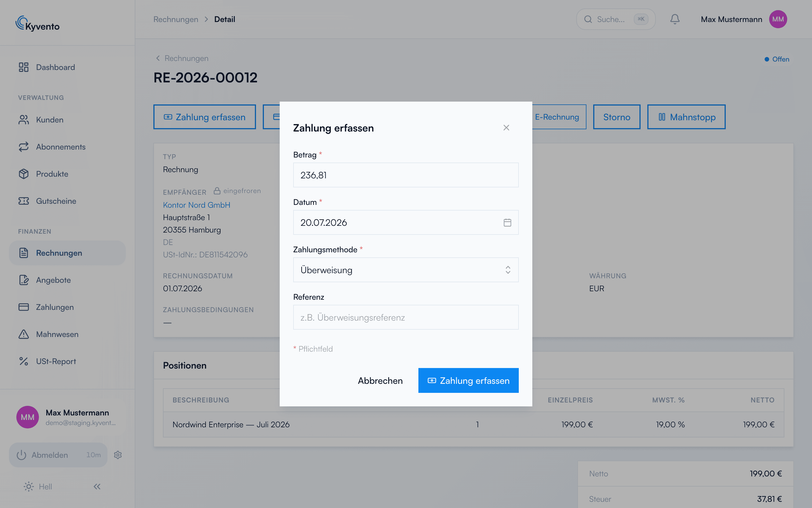Click the Steuer value 37,81 €
Image resolution: width=812 pixels, height=508 pixels.
click(769, 499)
